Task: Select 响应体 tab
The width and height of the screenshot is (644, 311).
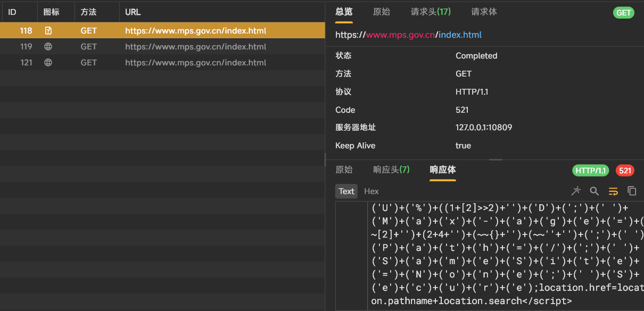Action: [x=443, y=170]
